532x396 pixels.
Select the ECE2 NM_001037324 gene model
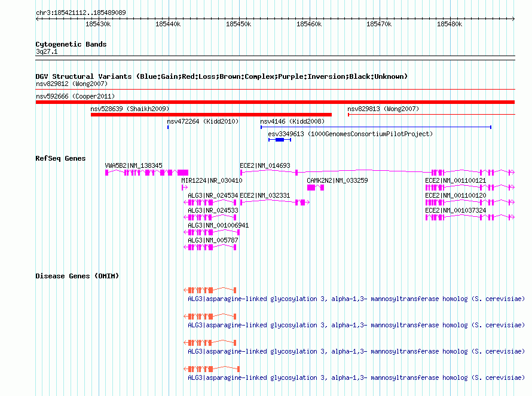click(x=470, y=217)
